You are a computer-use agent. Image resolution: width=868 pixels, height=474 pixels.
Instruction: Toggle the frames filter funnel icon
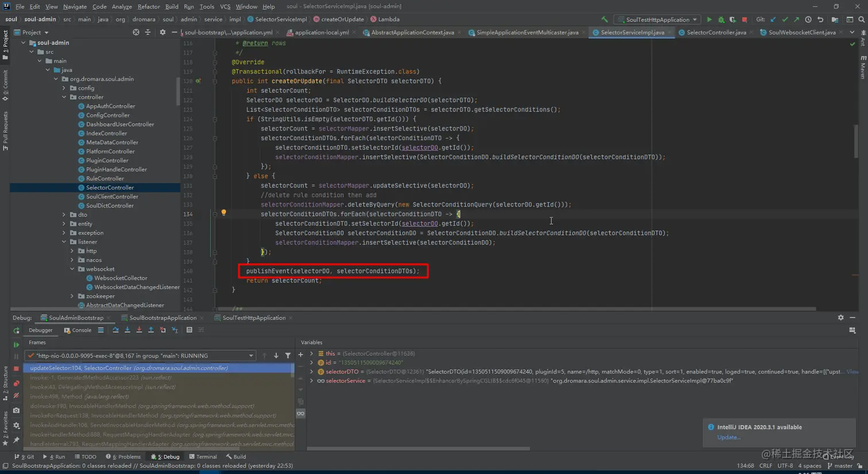tap(288, 356)
